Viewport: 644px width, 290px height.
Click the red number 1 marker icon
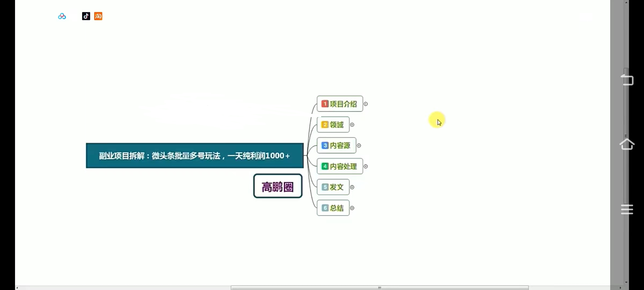pyautogui.click(x=325, y=104)
